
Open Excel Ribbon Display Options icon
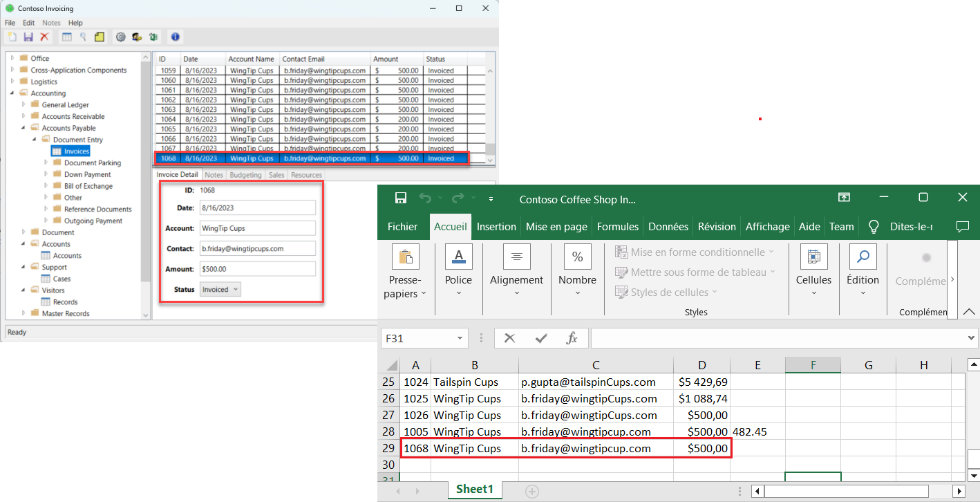click(844, 198)
